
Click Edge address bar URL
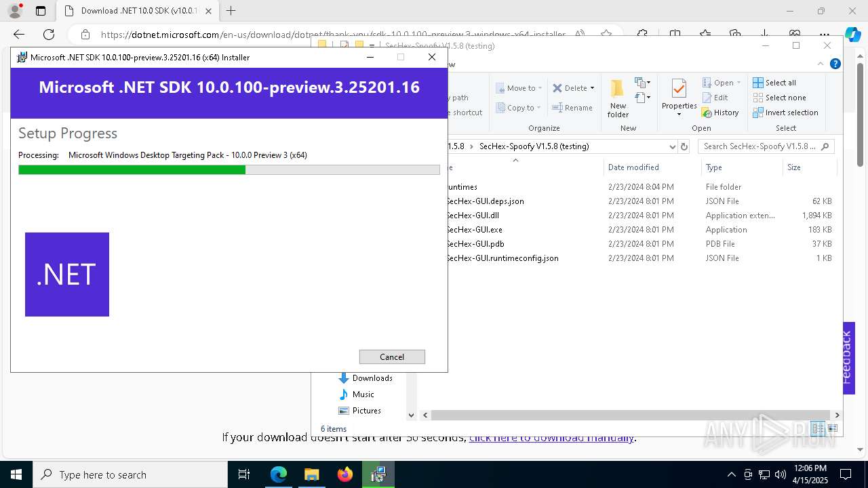click(333, 35)
